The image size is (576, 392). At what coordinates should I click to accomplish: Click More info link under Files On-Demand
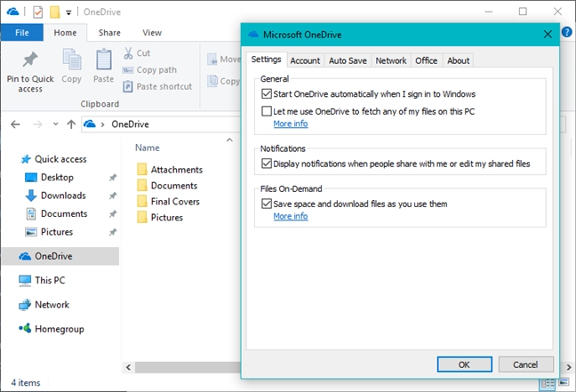[291, 216]
